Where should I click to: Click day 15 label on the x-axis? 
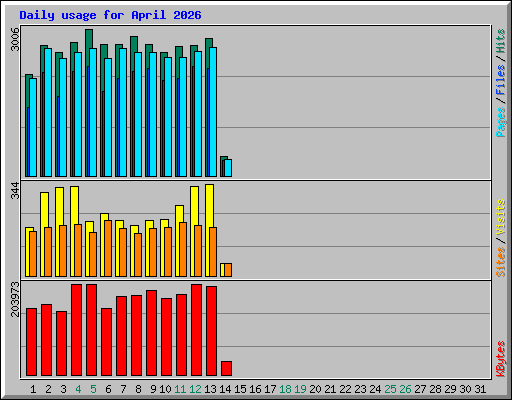[240, 389]
